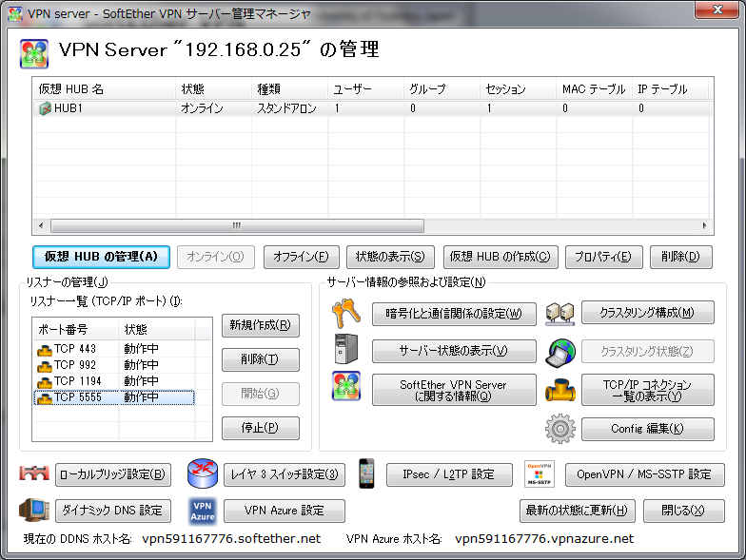The width and height of the screenshot is (746, 560).
Task: Refresh with 最新の状態に更新(H)
Action: point(577,511)
